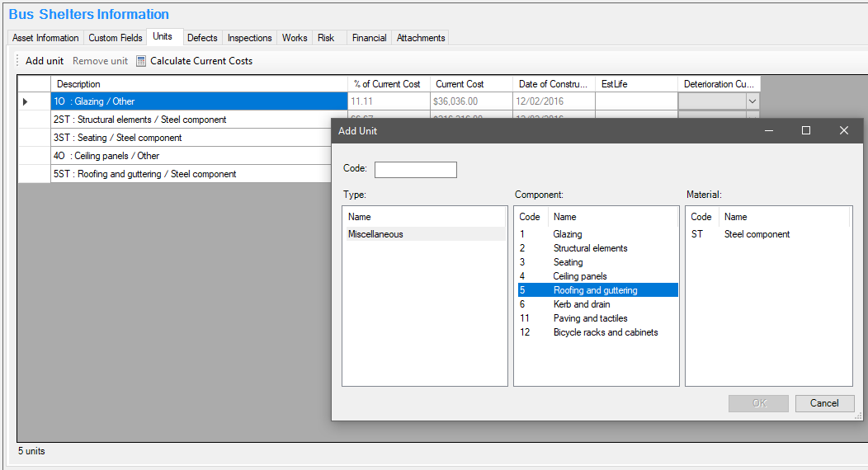Click the row selector arrow for Glazing
The height and width of the screenshot is (470, 868).
25,101
